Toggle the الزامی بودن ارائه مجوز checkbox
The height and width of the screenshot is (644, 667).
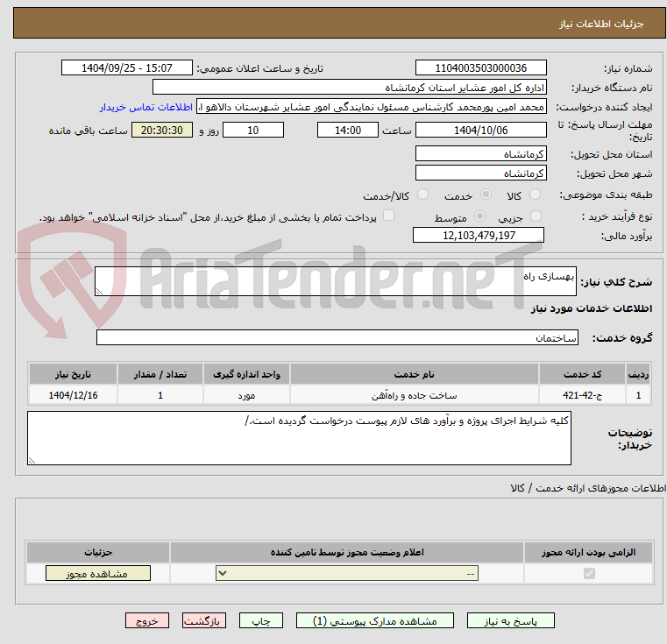(x=589, y=573)
